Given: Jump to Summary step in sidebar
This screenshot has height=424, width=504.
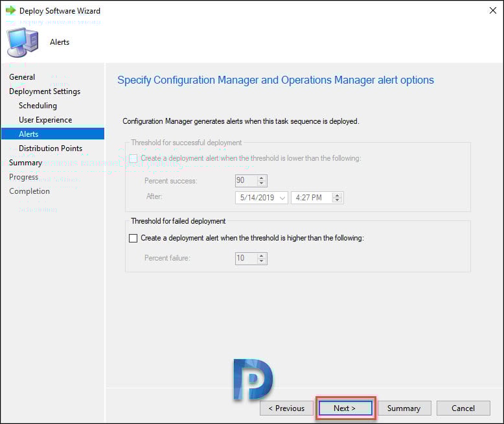Looking at the screenshot, I should pos(25,163).
